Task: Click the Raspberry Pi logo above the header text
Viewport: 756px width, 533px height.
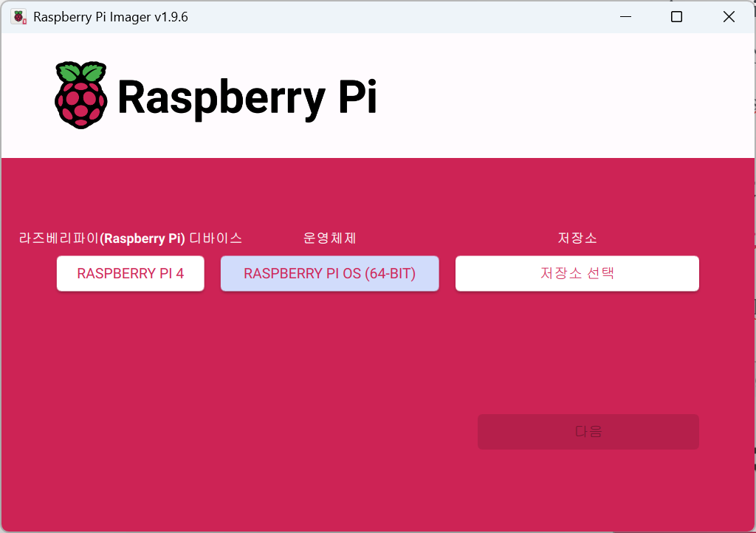Action: [80, 94]
